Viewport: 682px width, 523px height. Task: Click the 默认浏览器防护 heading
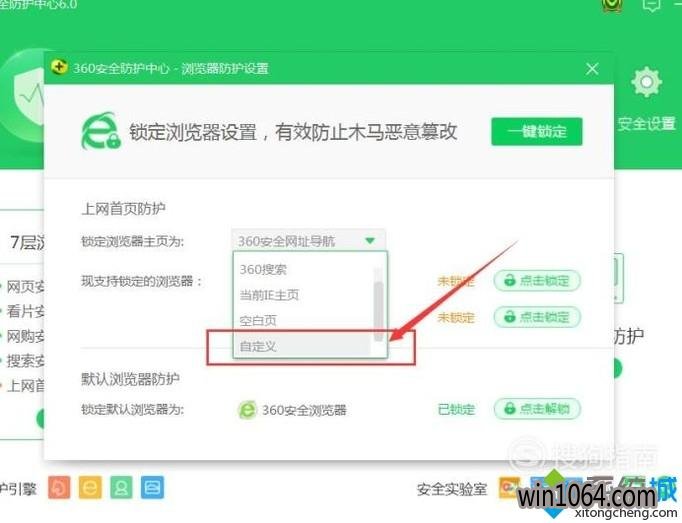(130, 379)
